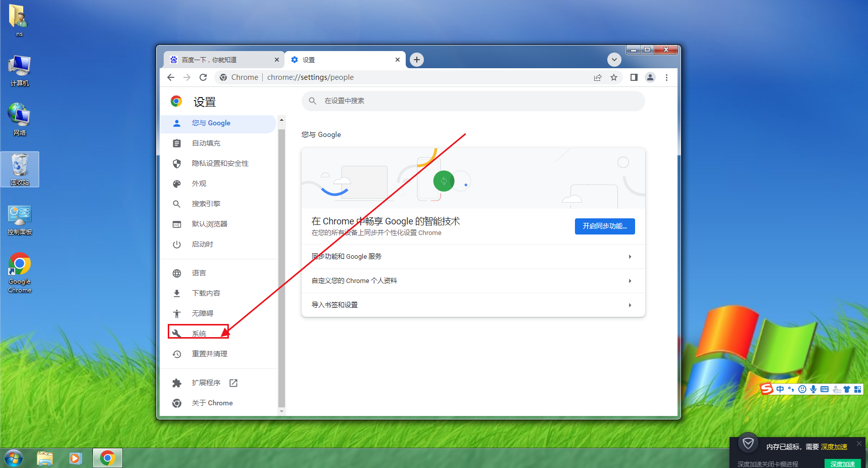This screenshot has height=468, width=868.
Task: Click the 关于 Chrome logo icon
Action: 177,403
